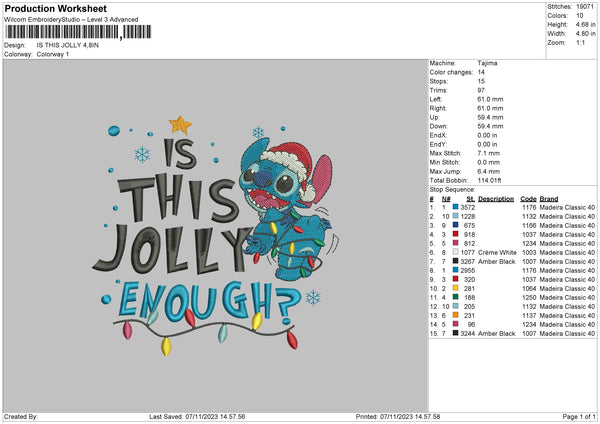The height and width of the screenshot is (424, 600).
Task: Click the Code column header
Action: [528, 199]
